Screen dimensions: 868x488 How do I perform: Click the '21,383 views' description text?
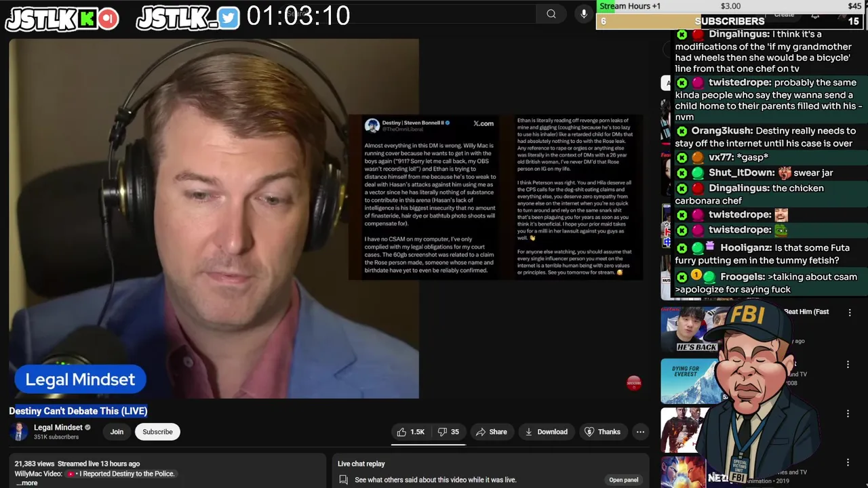click(x=34, y=464)
